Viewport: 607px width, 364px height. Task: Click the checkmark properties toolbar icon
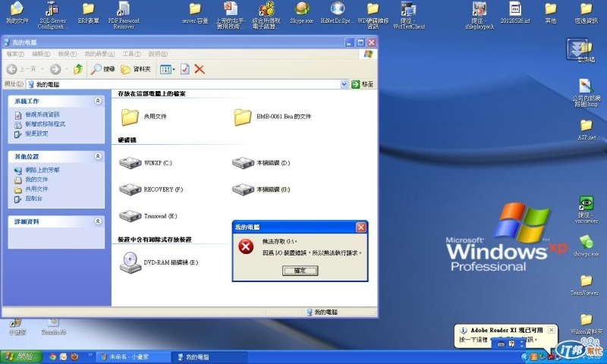(185, 69)
